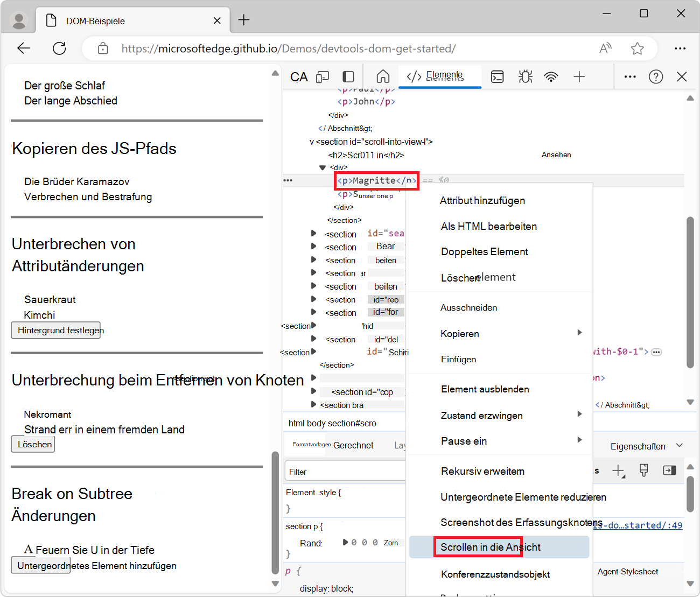
Task: Choose Doppeltes Element in the context menu
Action: [485, 251]
